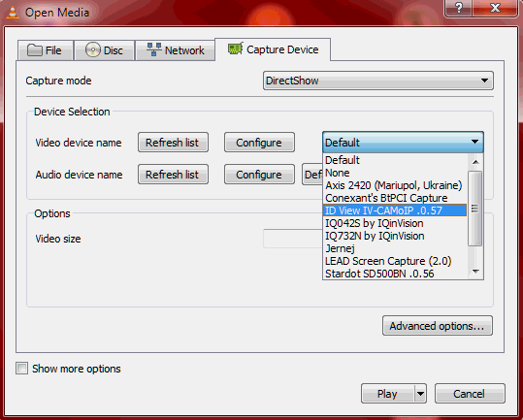This screenshot has width=523, height=420.
Task: Configure the video device
Action: click(x=259, y=143)
